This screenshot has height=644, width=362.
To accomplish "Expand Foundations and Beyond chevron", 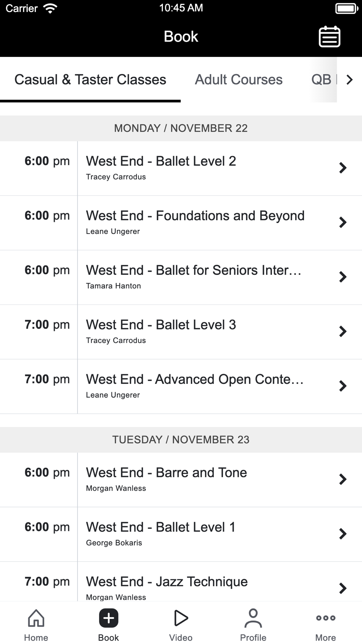I will point(342,222).
